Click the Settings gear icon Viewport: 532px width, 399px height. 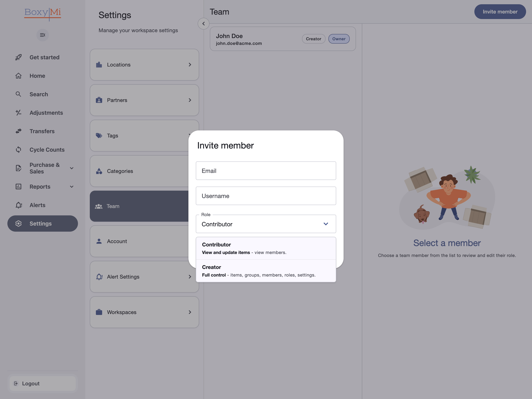coord(18,224)
